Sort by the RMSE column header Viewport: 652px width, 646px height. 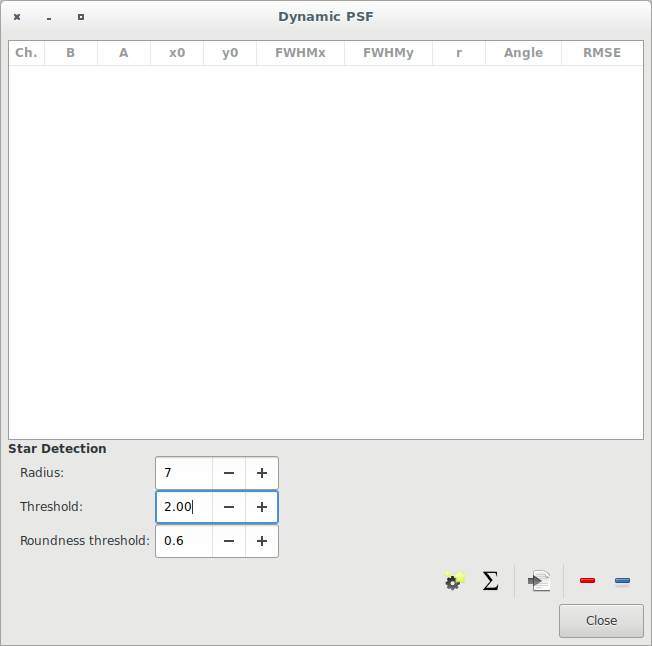click(602, 53)
